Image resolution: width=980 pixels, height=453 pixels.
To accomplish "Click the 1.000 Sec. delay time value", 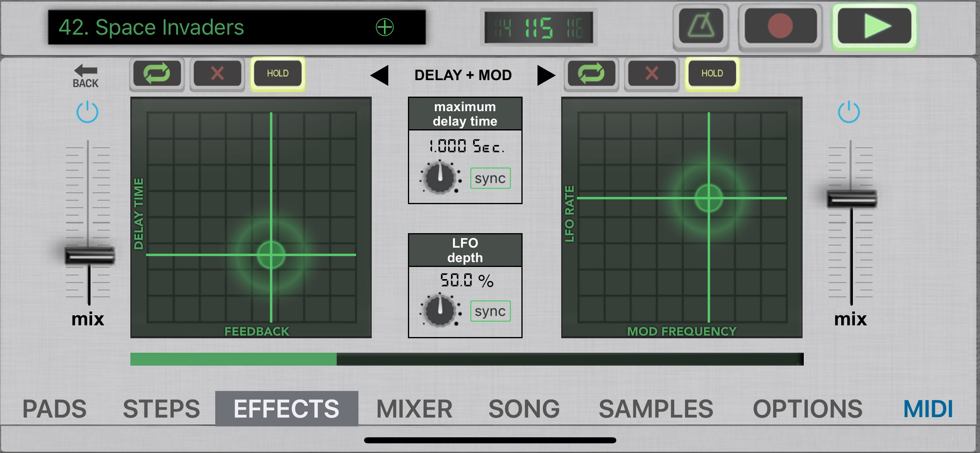I will (x=467, y=146).
